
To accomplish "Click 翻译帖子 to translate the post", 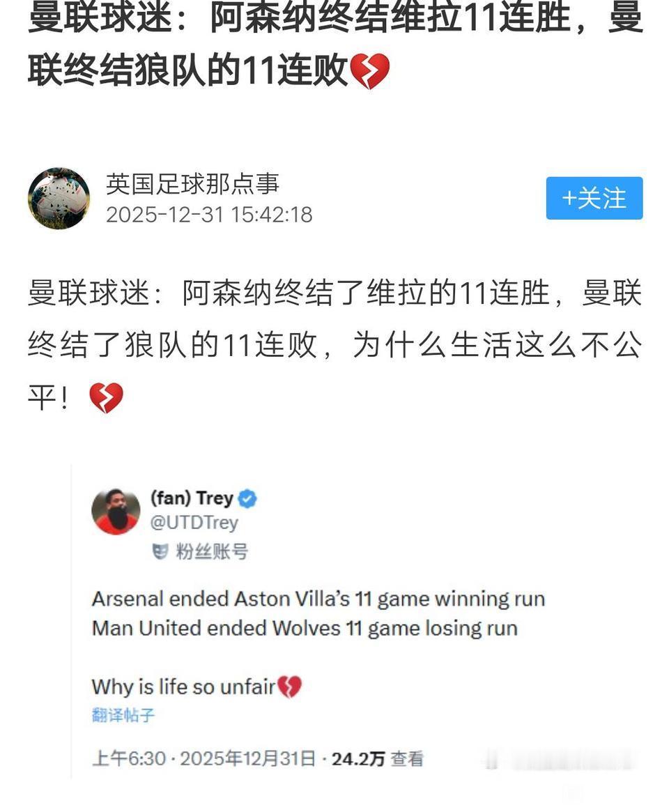I will tap(123, 715).
